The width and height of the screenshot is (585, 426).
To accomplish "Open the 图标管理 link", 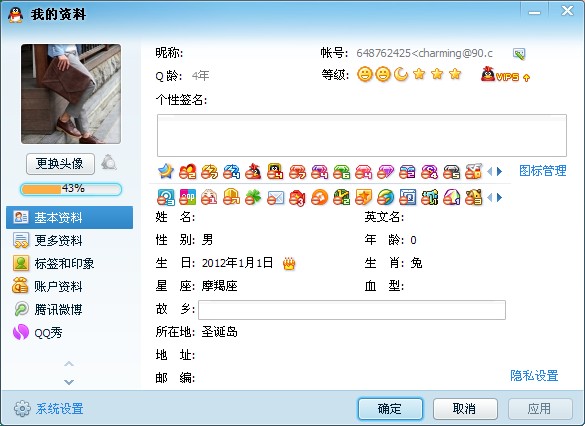I will [x=543, y=171].
